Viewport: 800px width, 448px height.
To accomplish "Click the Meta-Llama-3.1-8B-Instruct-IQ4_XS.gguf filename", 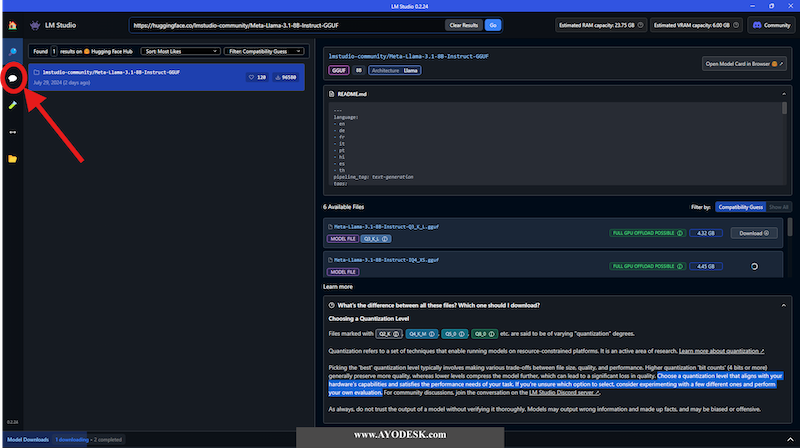I will [386, 260].
